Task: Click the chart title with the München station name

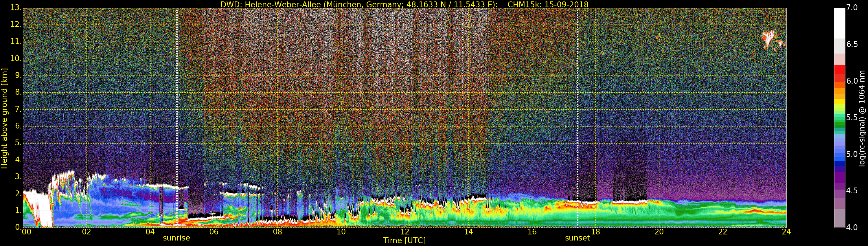Action: point(404,4)
